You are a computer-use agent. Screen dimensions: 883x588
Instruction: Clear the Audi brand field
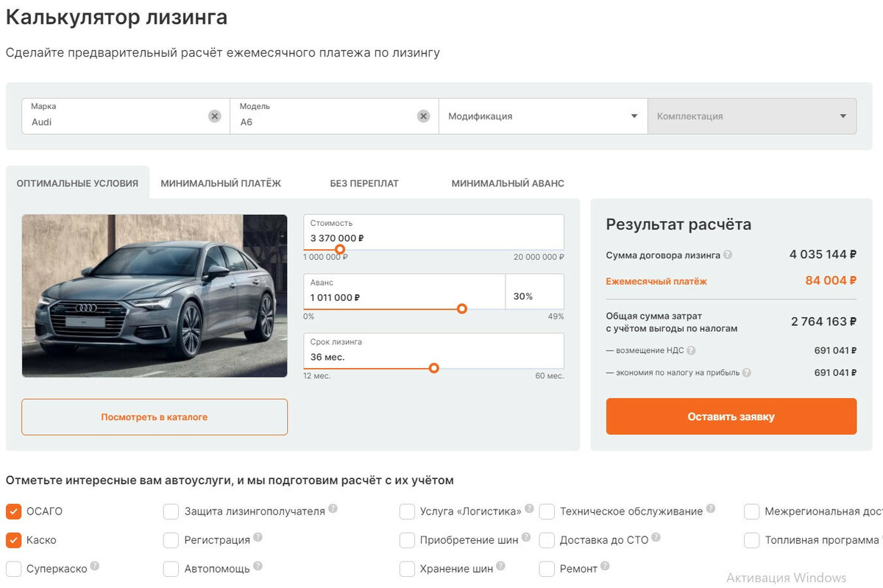(x=214, y=116)
